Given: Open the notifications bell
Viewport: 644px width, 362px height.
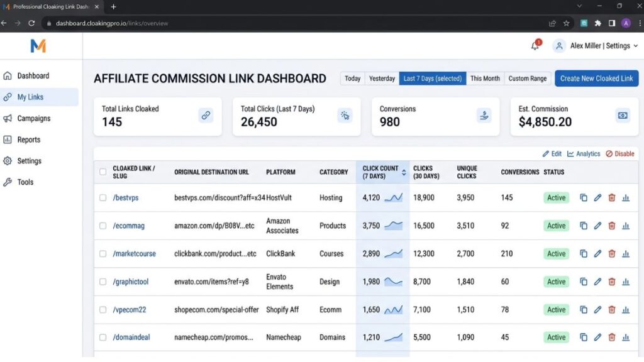Looking at the screenshot, I should (535, 45).
